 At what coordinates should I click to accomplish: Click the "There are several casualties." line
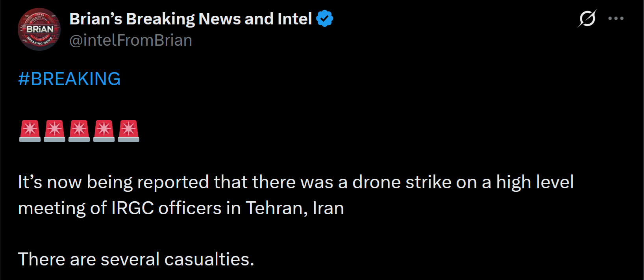(136, 259)
